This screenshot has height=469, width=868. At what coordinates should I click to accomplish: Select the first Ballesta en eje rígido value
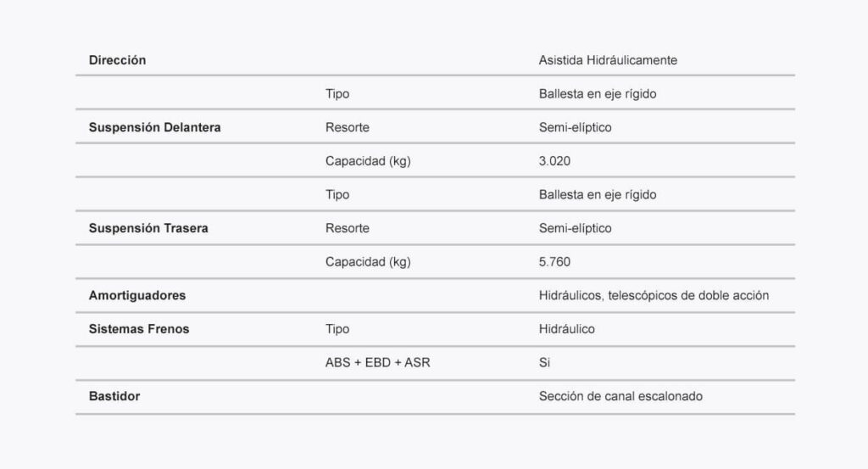pos(598,94)
